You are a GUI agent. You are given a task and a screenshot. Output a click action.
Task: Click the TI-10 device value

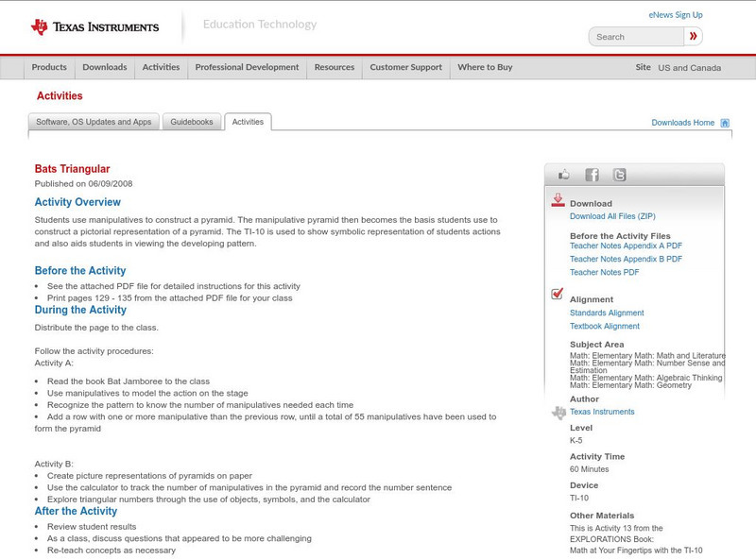click(x=579, y=498)
